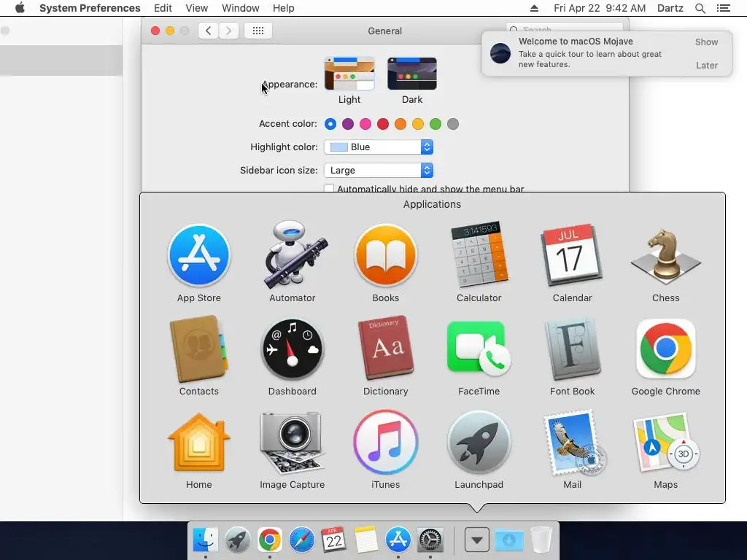Open the Window menu

[241, 8]
